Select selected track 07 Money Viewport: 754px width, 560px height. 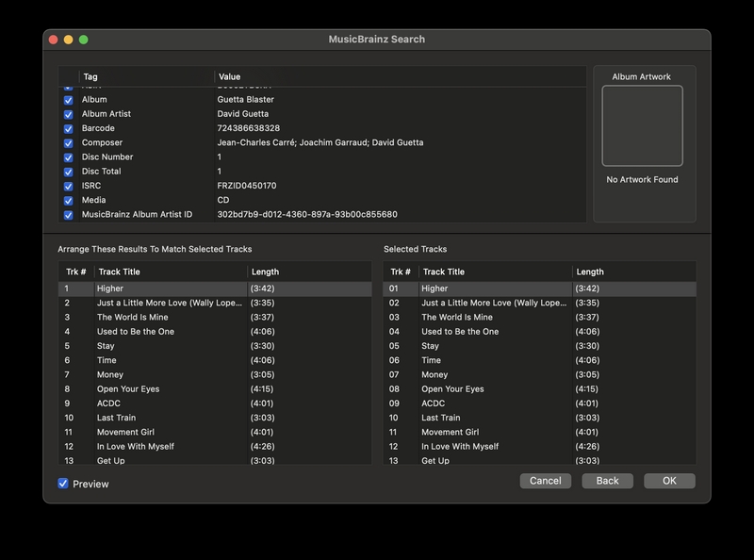click(539, 375)
